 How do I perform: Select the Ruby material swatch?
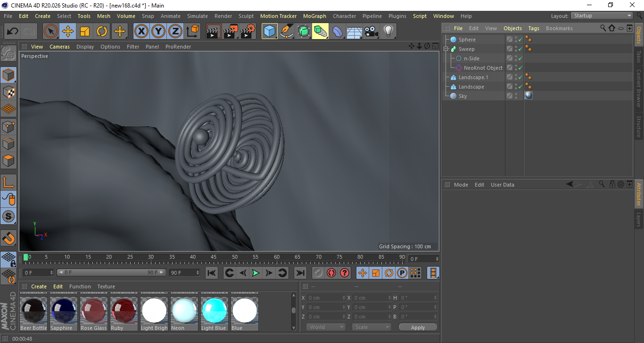(124, 312)
